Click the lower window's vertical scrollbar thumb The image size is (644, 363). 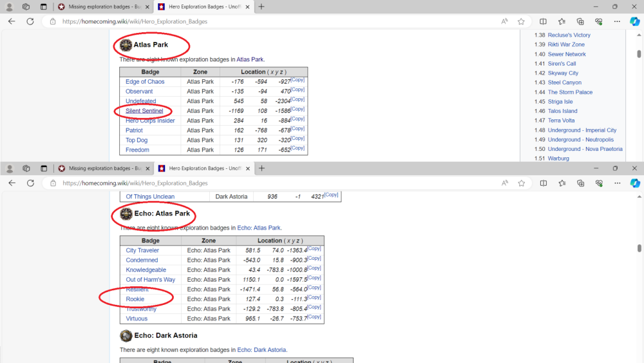click(x=639, y=248)
